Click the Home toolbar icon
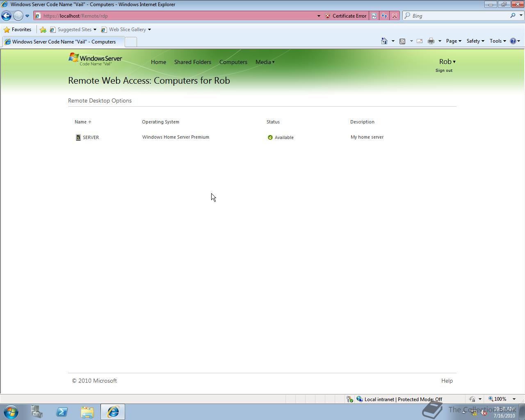The image size is (525, 420). coord(384,41)
